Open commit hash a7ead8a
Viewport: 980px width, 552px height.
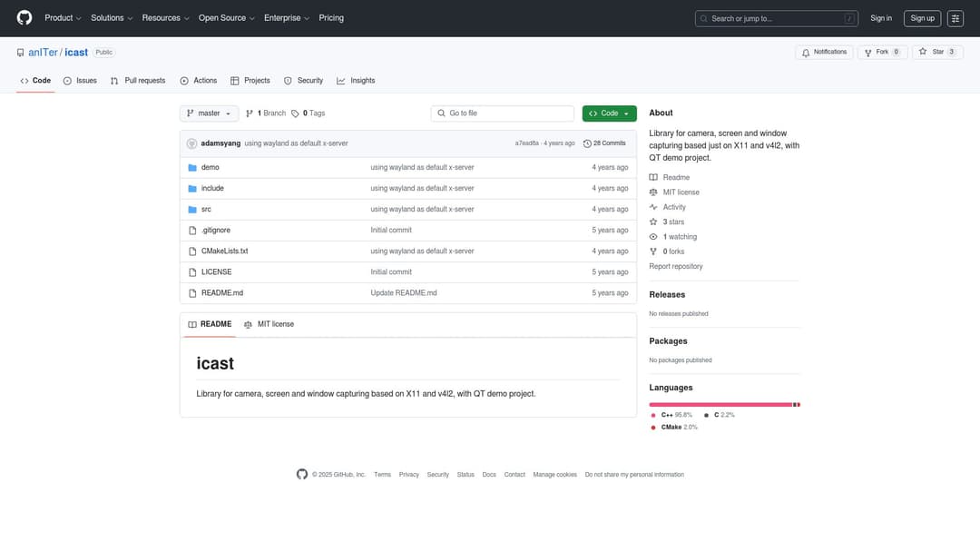526,143
